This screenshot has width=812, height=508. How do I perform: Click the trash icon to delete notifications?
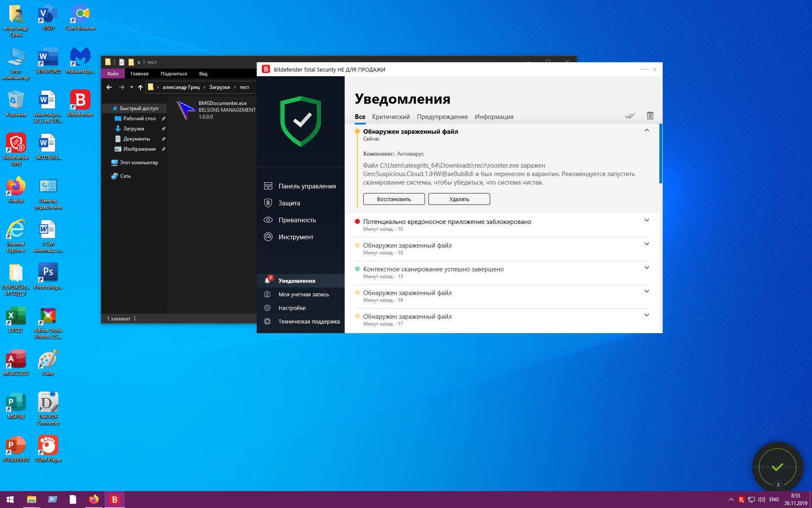(650, 116)
